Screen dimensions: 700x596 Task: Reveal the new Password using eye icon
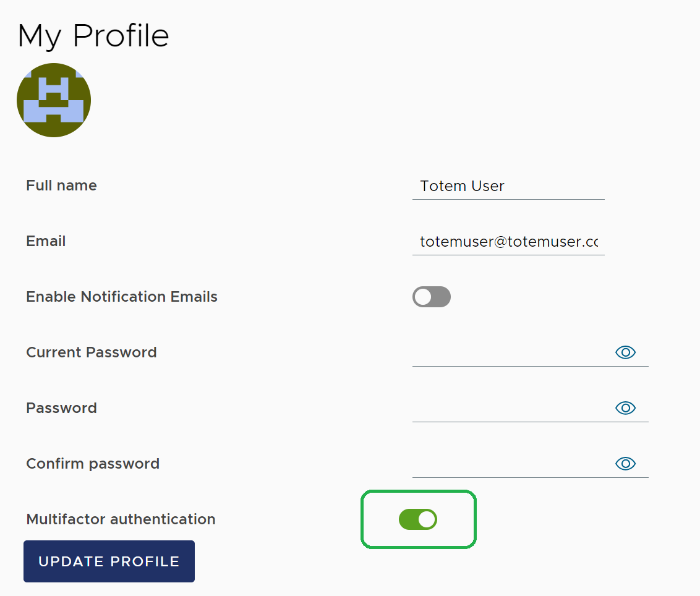coord(625,407)
